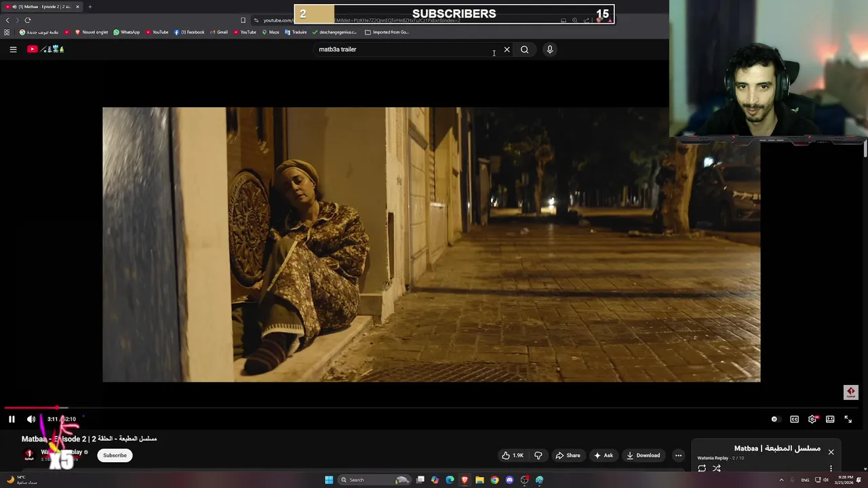Open Task View on taskbar
Image resolution: width=868 pixels, height=488 pixels.
pyautogui.click(x=420, y=480)
